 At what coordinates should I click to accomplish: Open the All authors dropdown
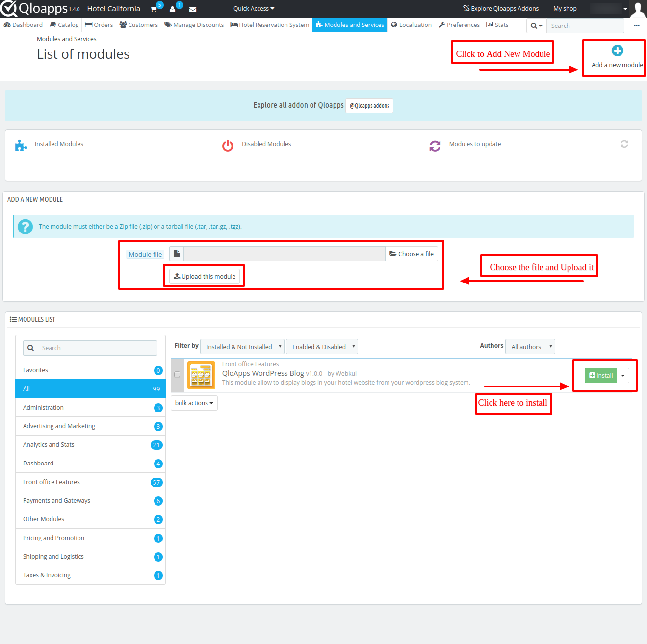[x=530, y=347]
